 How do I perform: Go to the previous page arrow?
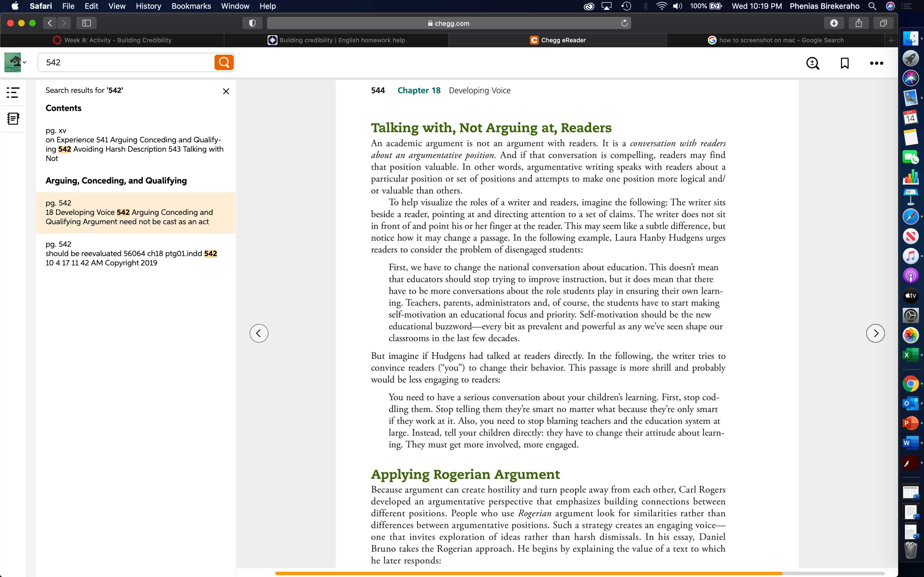click(259, 333)
